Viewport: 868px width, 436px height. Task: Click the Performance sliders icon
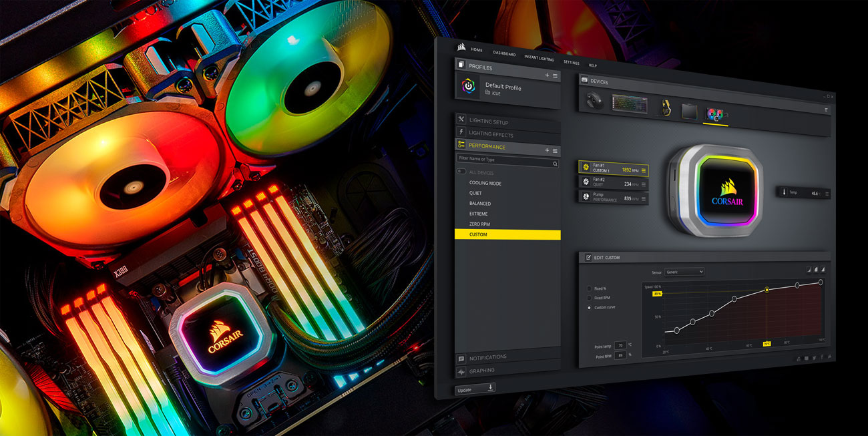(461, 145)
